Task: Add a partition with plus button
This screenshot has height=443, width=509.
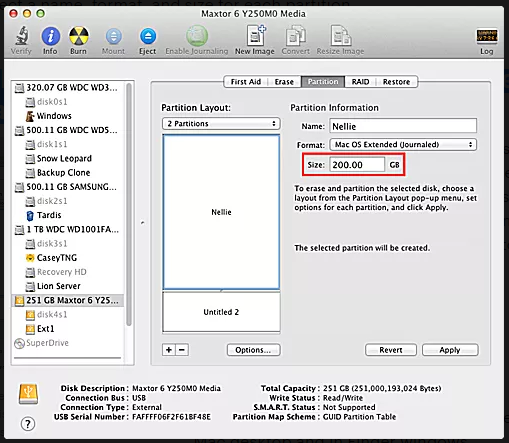Action: [x=169, y=350]
